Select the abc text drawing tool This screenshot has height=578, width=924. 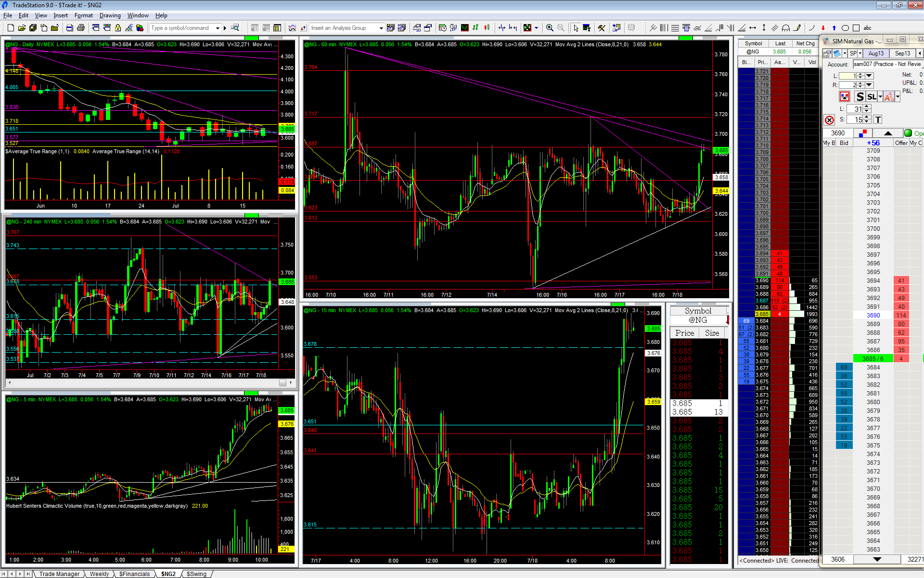tap(868, 28)
